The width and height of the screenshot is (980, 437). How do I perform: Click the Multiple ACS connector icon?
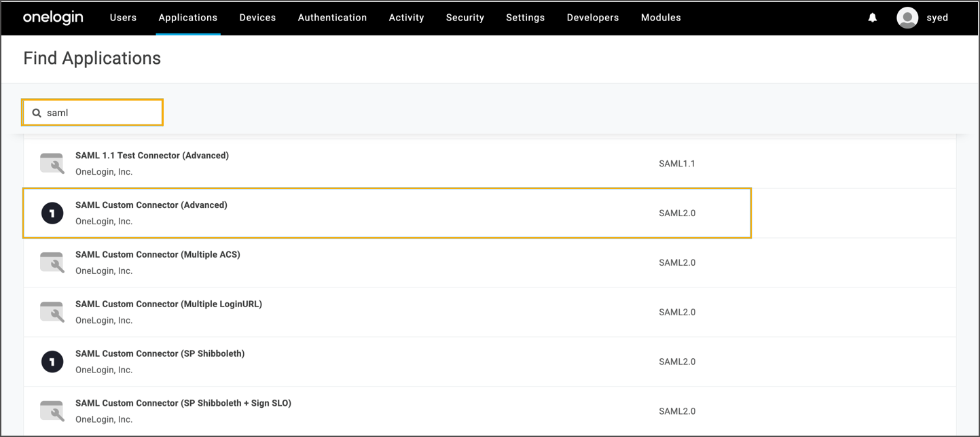click(x=52, y=263)
